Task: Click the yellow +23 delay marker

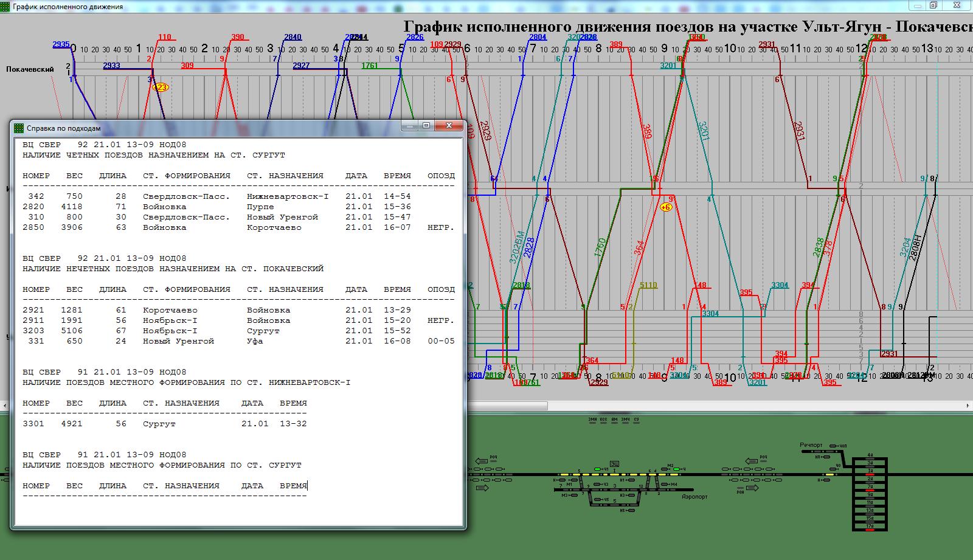Action: coord(161,87)
